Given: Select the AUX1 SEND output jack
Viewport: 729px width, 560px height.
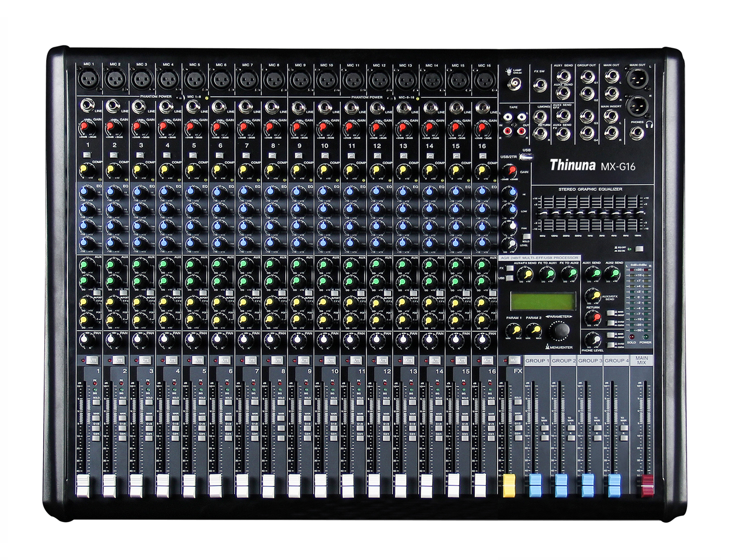Looking at the screenshot, I should click(x=563, y=76).
